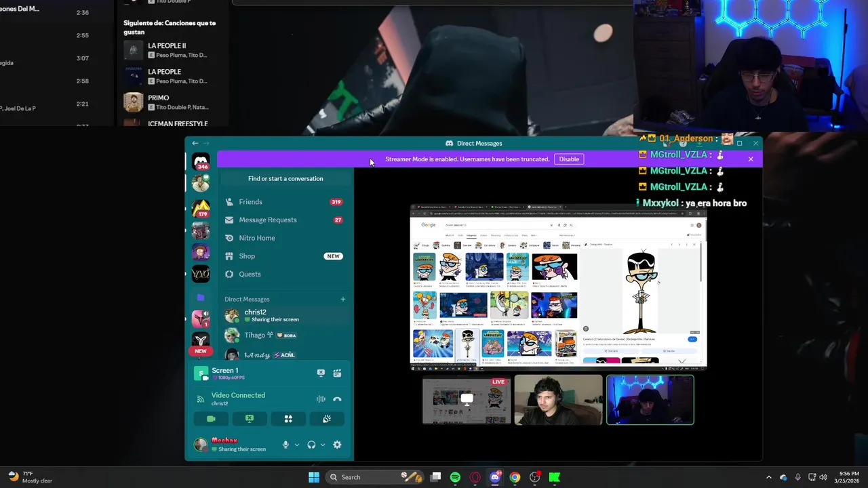Select the LIVE stream preview thumbnail
Screen dimensions: 868x488
[x=467, y=400]
